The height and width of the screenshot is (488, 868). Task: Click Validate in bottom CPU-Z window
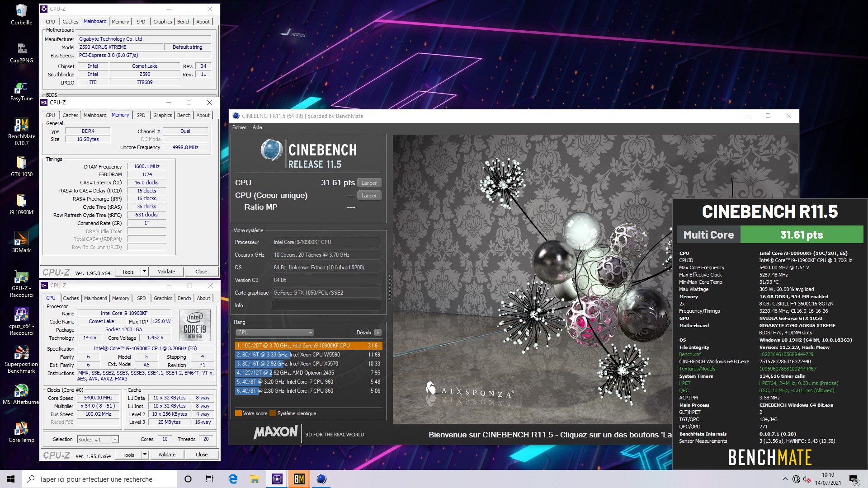(167, 455)
